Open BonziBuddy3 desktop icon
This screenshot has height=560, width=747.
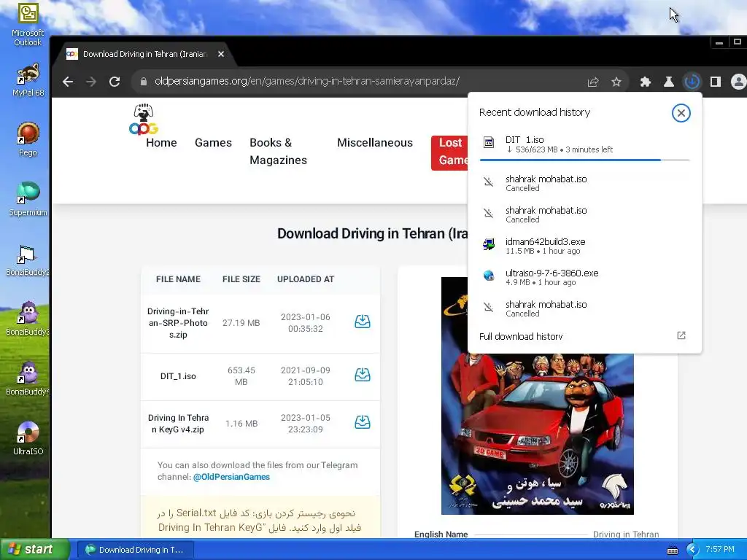pyautogui.click(x=28, y=319)
